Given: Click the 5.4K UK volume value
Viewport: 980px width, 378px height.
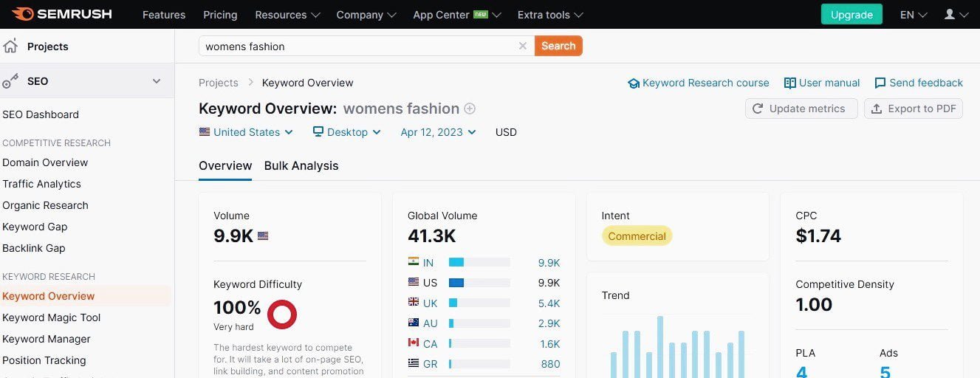Looking at the screenshot, I should pyautogui.click(x=549, y=303).
